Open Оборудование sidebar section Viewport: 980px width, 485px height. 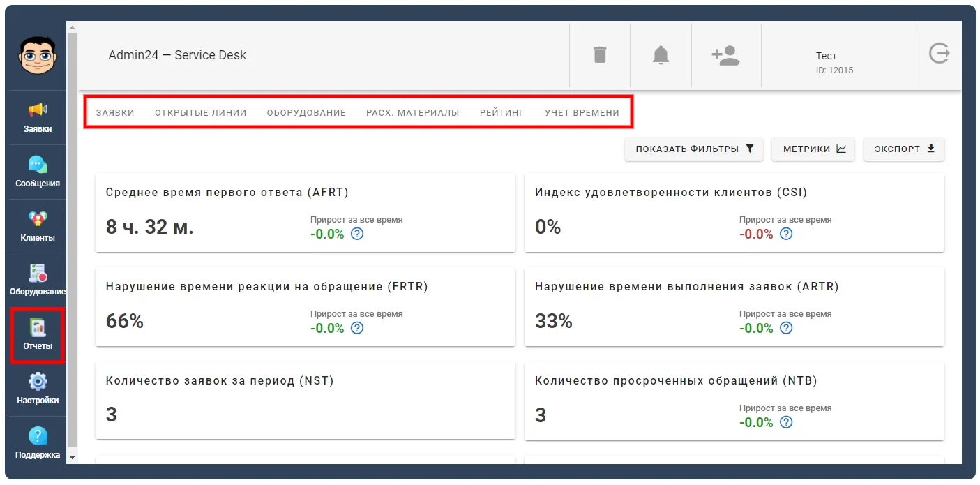point(38,280)
